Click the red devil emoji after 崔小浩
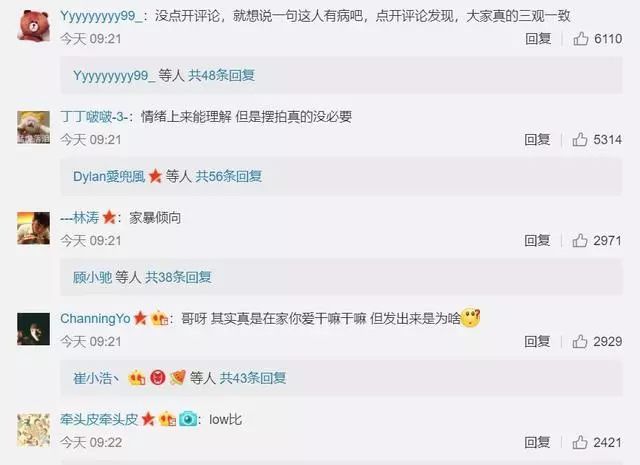The height and width of the screenshot is (465, 640). point(158,378)
